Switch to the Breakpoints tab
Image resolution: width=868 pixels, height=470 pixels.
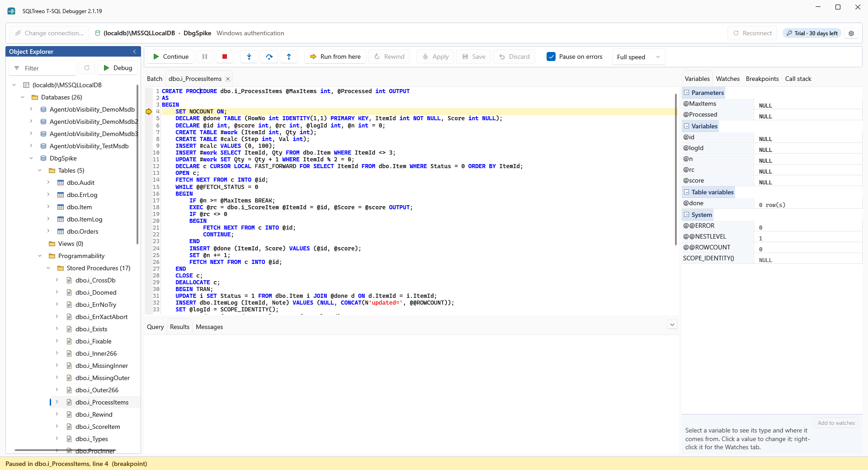762,79
